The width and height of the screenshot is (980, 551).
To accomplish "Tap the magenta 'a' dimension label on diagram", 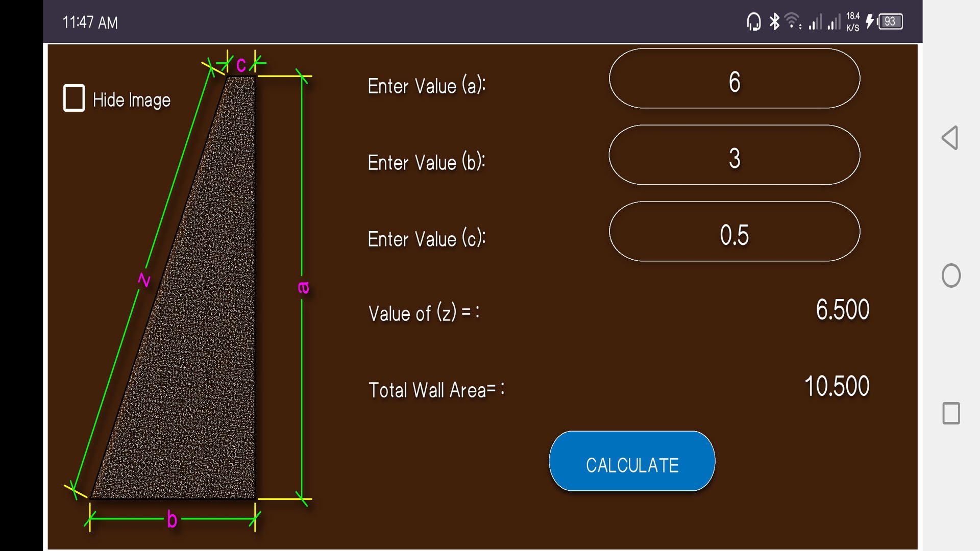I will click(x=303, y=287).
